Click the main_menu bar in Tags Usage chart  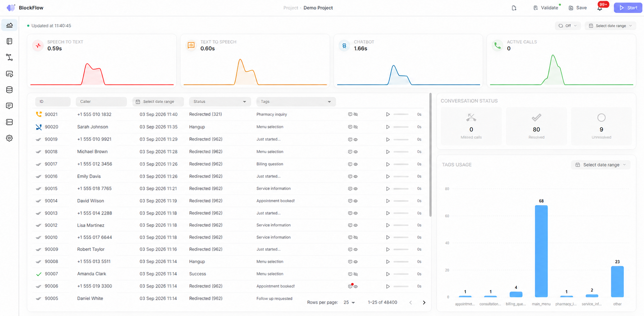point(541,251)
